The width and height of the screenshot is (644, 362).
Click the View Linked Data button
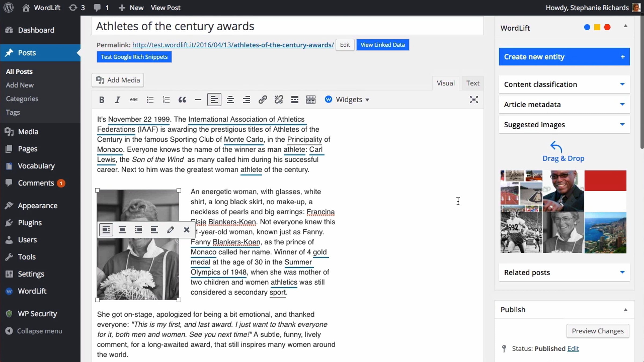382,45
